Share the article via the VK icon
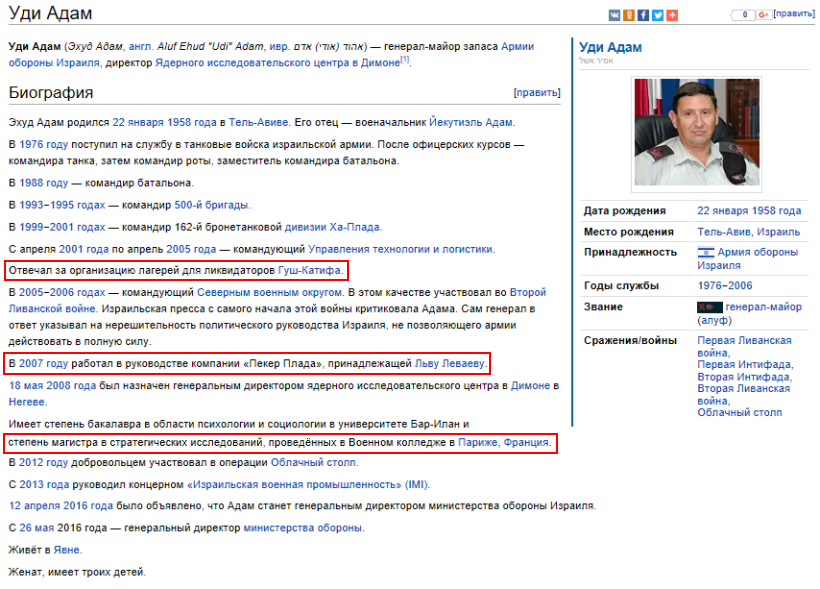Viewport: 820px width, 589px height. pos(614,15)
